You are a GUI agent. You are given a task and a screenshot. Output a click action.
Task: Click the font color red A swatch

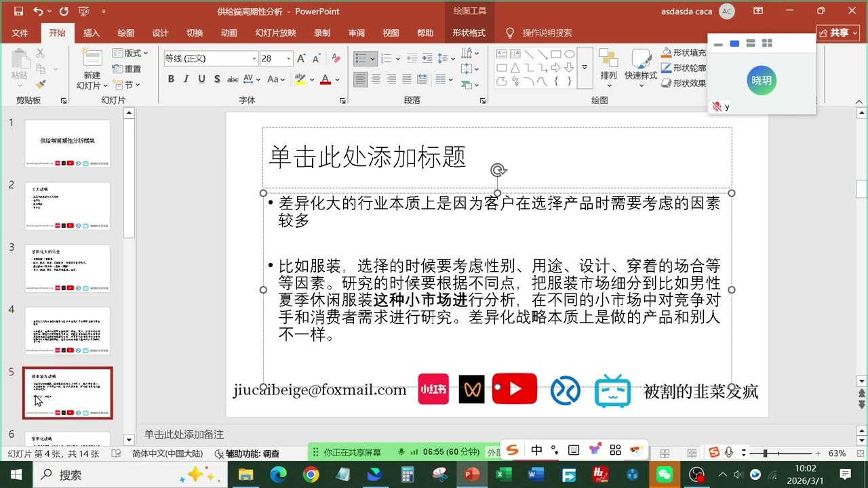pos(325,79)
